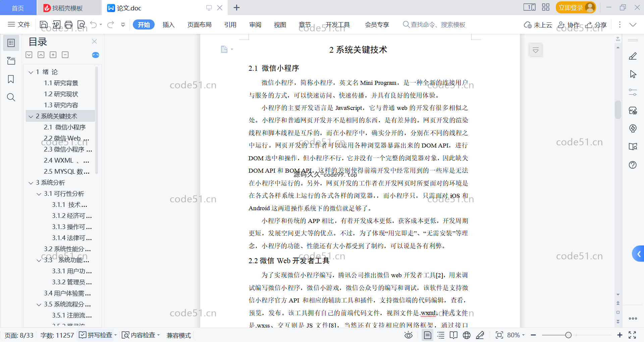Collapse the 2 系统关键技术 node

31,116
